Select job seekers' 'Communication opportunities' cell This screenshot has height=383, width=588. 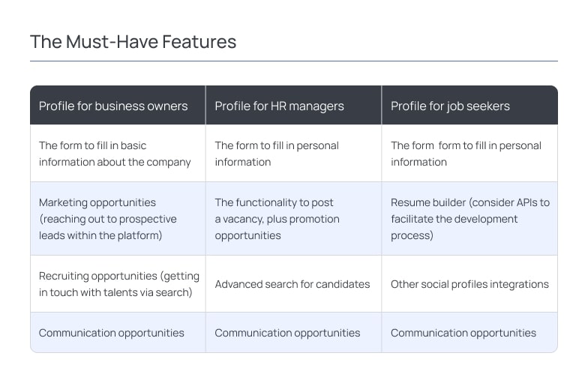469,333
